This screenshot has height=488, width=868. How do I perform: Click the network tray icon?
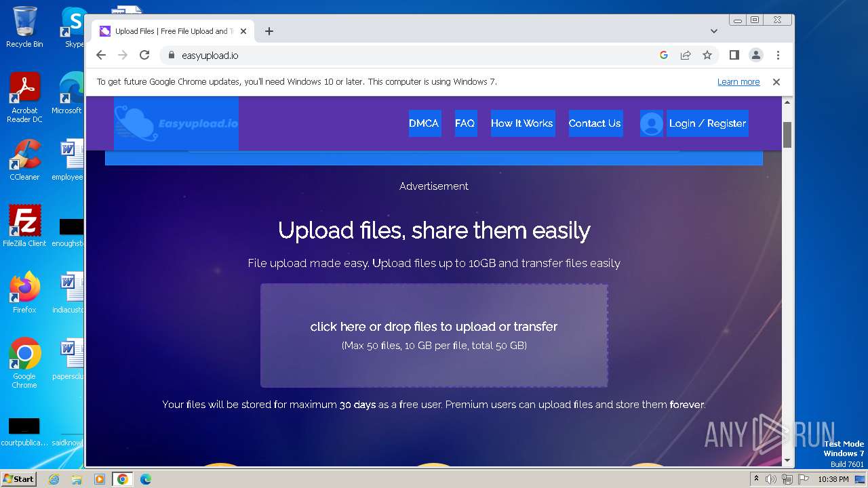point(787,479)
